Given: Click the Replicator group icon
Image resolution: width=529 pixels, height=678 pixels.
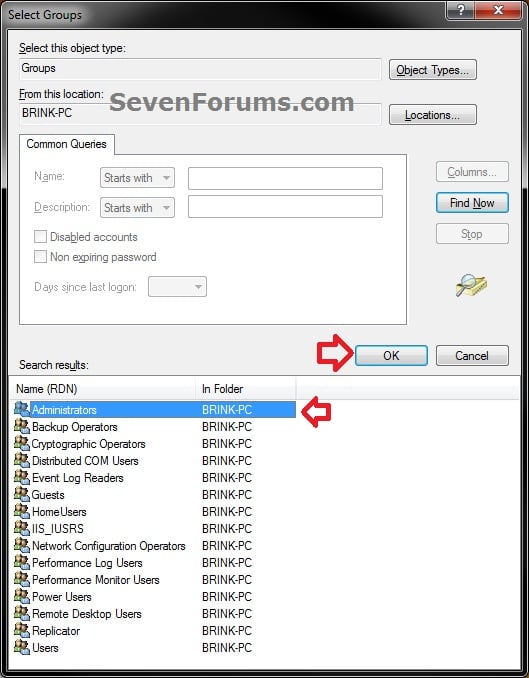Looking at the screenshot, I should pyautogui.click(x=22, y=630).
